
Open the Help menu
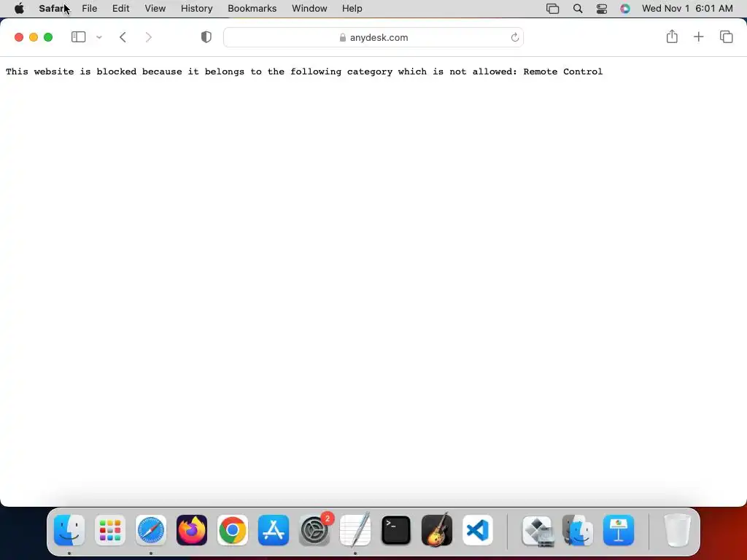[x=352, y=9]
